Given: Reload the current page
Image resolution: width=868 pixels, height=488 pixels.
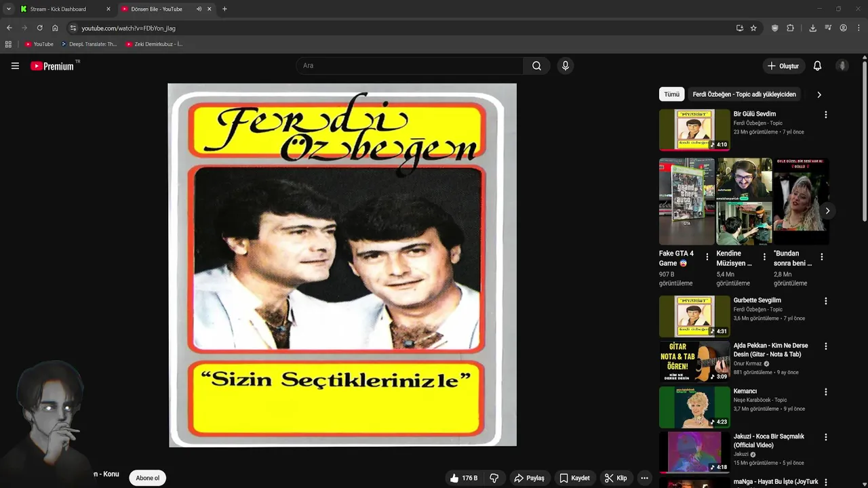Looking at the screenshot, I should click(39, 28).
